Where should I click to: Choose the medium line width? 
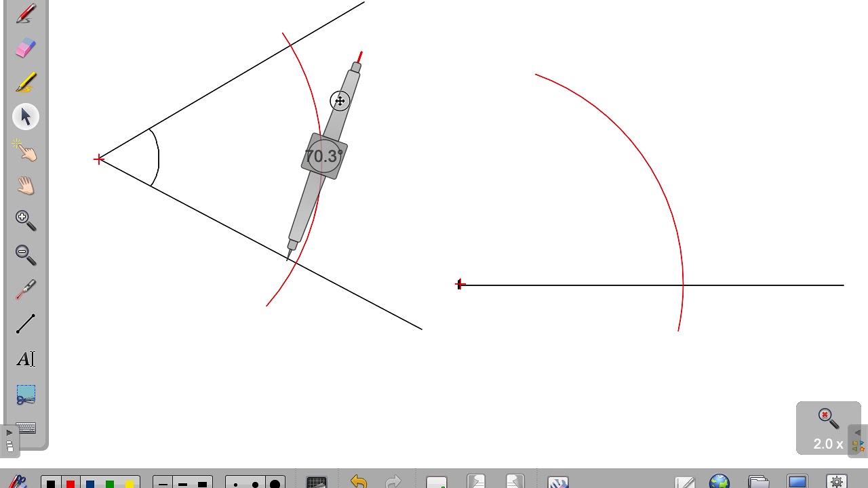(x=182, y=483)
